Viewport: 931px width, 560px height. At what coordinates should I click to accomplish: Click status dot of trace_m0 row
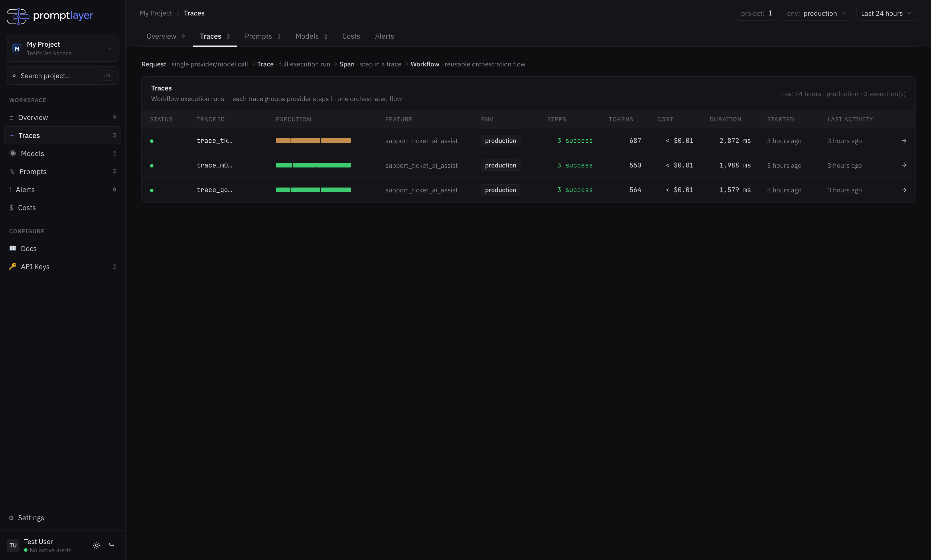tap(152, 166)
